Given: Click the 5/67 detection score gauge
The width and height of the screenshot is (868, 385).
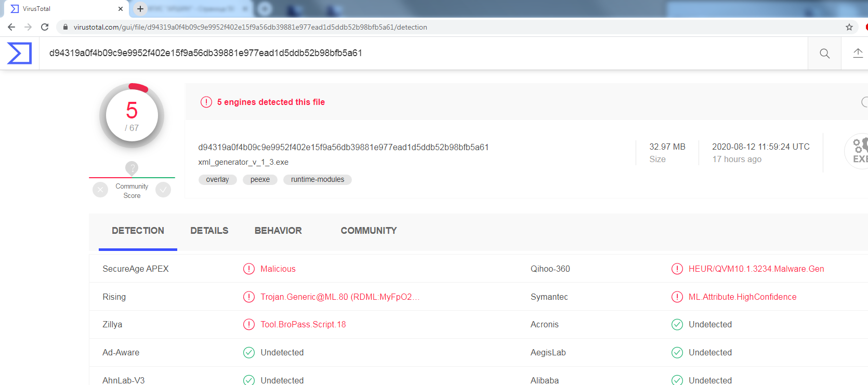Looking at the screenshot, I should pos(132,116).
